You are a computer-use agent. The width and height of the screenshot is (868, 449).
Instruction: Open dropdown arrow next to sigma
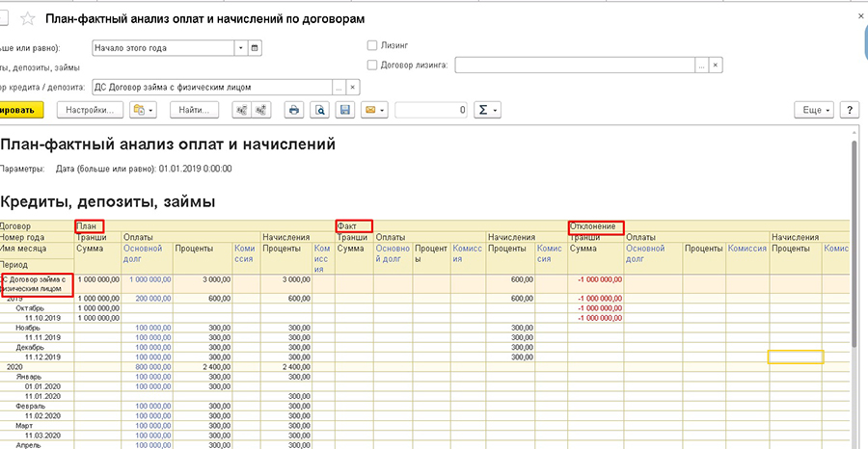tap(497, 110)
